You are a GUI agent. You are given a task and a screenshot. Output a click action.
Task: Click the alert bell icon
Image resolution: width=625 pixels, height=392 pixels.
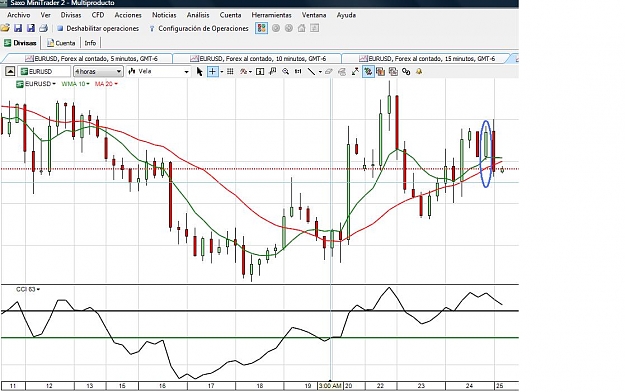(x=419, y=71)
